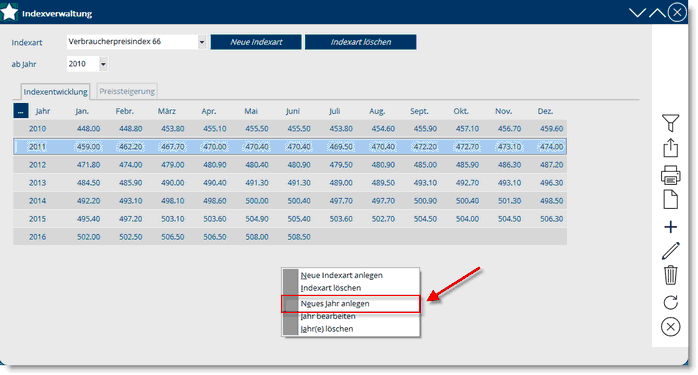Click the Aug. column header
Image resolution: width=698 pixels, height=375 pixels.
[377, 111]
